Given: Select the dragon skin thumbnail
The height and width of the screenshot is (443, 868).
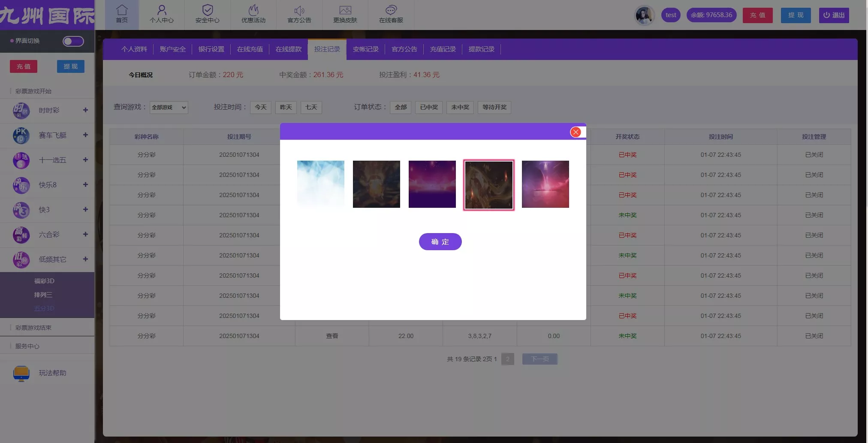Looking at the screenshot, I should (x=488, y=184).
